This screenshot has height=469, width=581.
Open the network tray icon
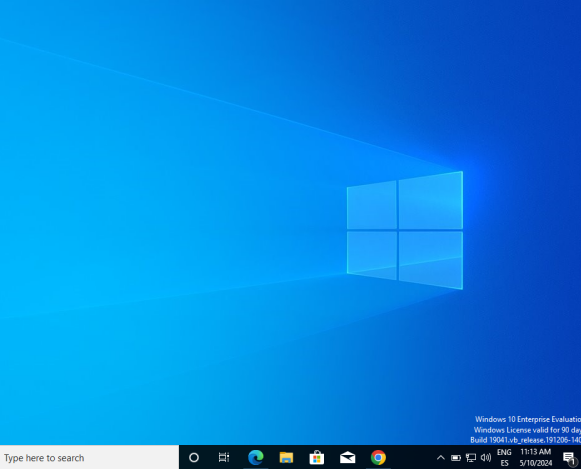pos(471,458)
